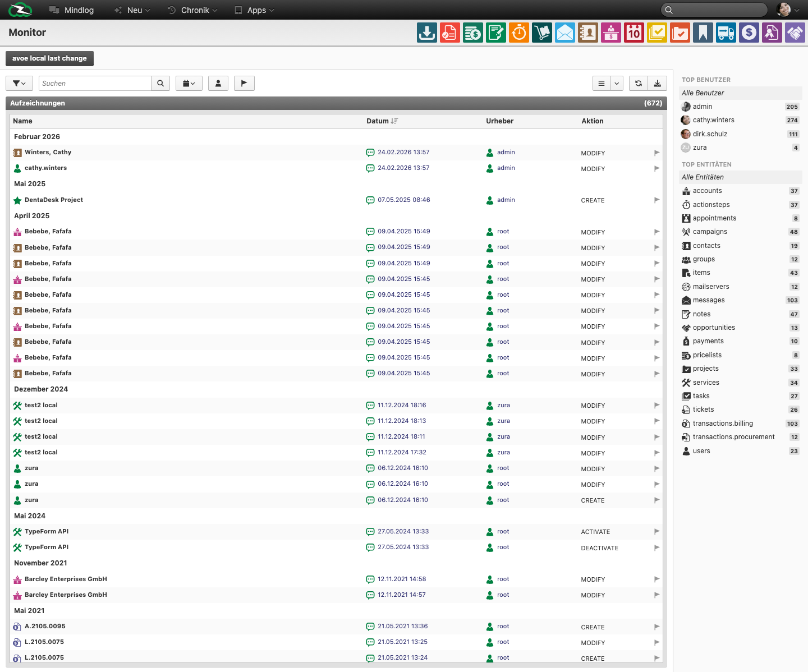
Task: Open the orange folder projects app
Action: [x=680, y=33]
